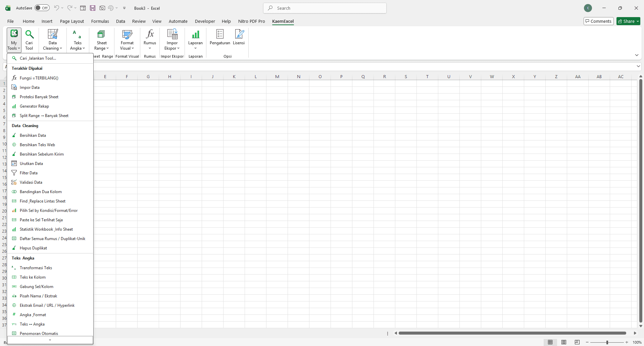This screenshot has height=346, width=644.
Task: Select Gabung Sel/Kolom tool
Action: point(50,287)
